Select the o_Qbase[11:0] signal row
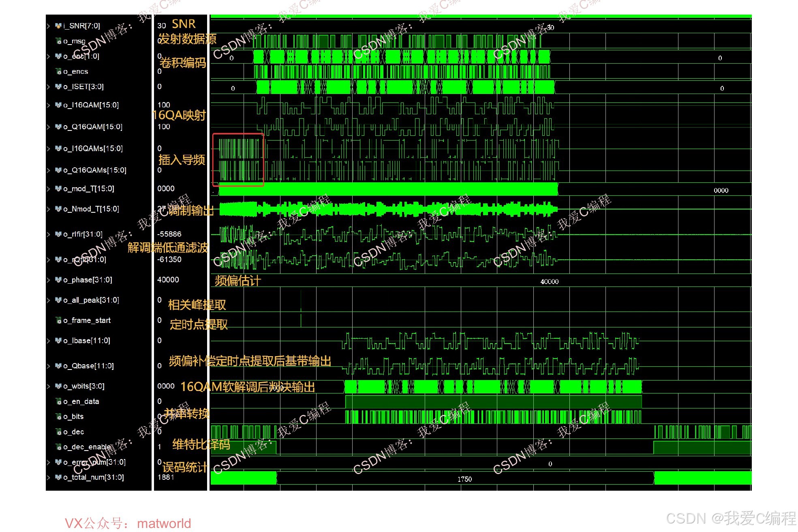 (x=88, y=366)
